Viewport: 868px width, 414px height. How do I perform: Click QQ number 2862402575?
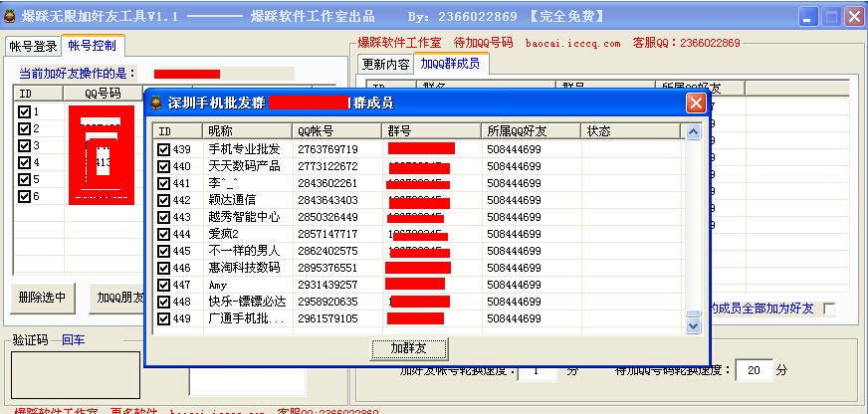pos(327,251)
